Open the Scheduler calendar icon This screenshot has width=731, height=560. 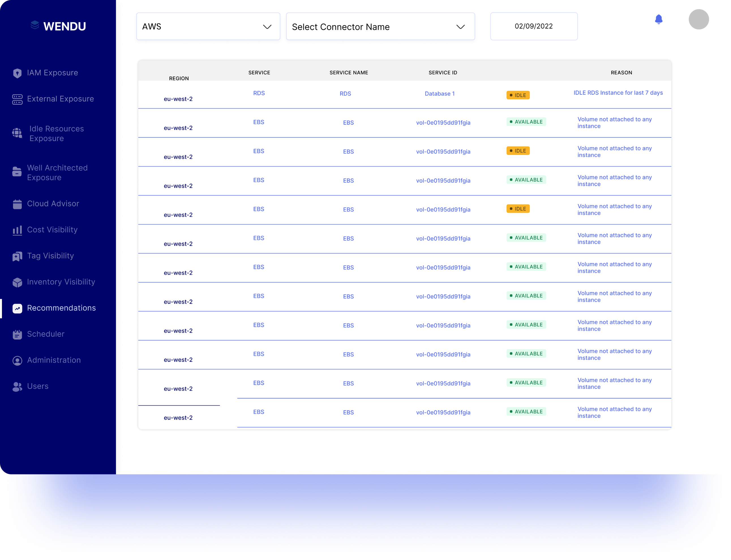click(17, 334)
